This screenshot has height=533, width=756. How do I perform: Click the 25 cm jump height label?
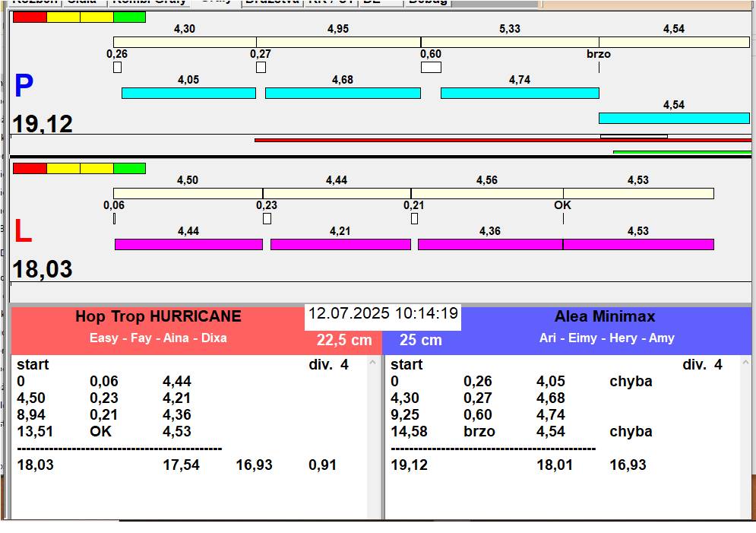420,340
